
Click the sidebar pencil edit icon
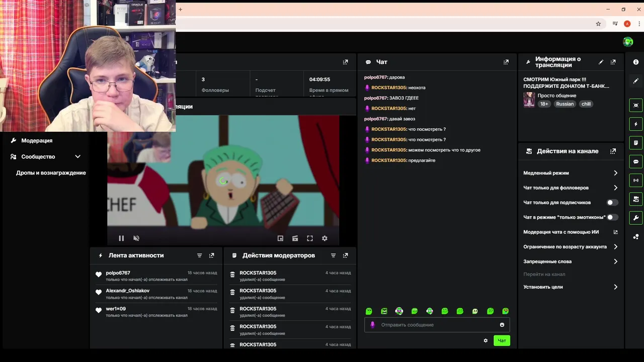636,80
